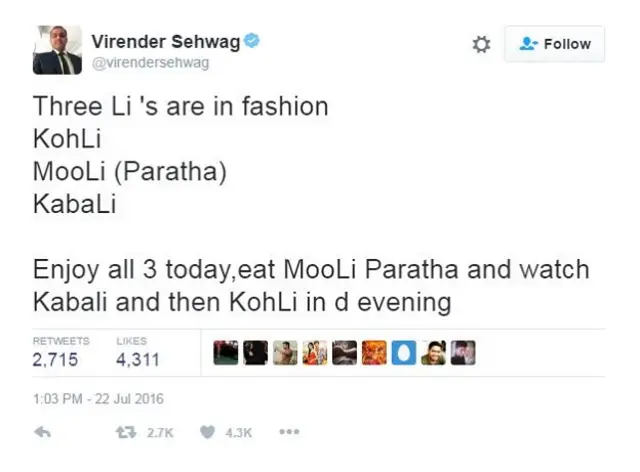Click the second liker avatar thumbnail
640x472 pixels.
tap(256, 352)
